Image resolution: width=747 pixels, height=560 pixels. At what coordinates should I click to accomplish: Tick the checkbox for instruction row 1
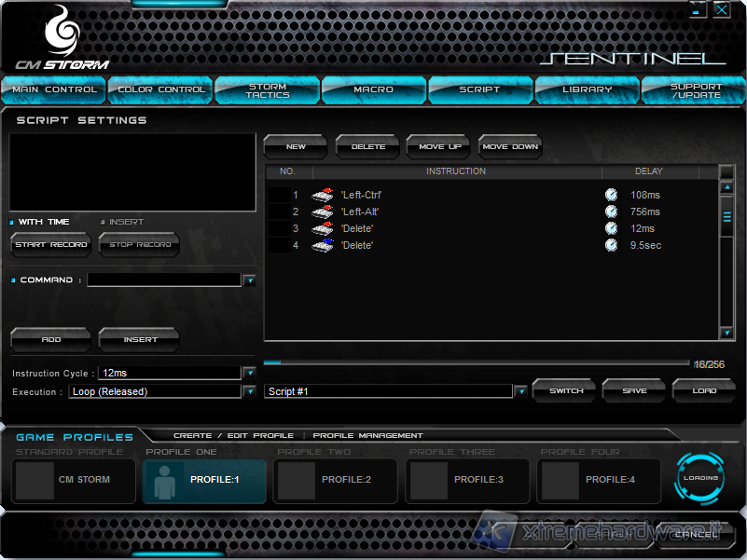click(x=279, y=195)
